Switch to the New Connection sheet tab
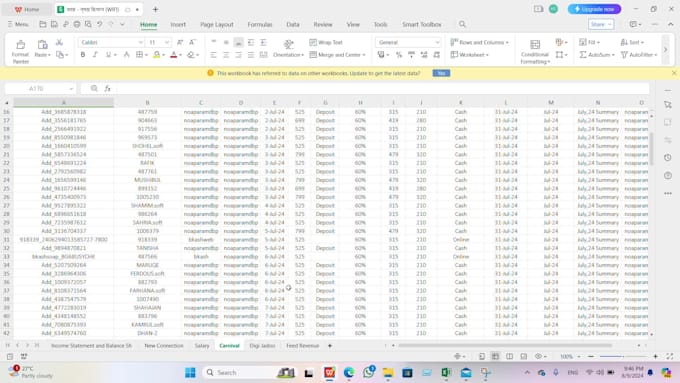Viewport: 680px width, 383px height. tap(163, 346)
